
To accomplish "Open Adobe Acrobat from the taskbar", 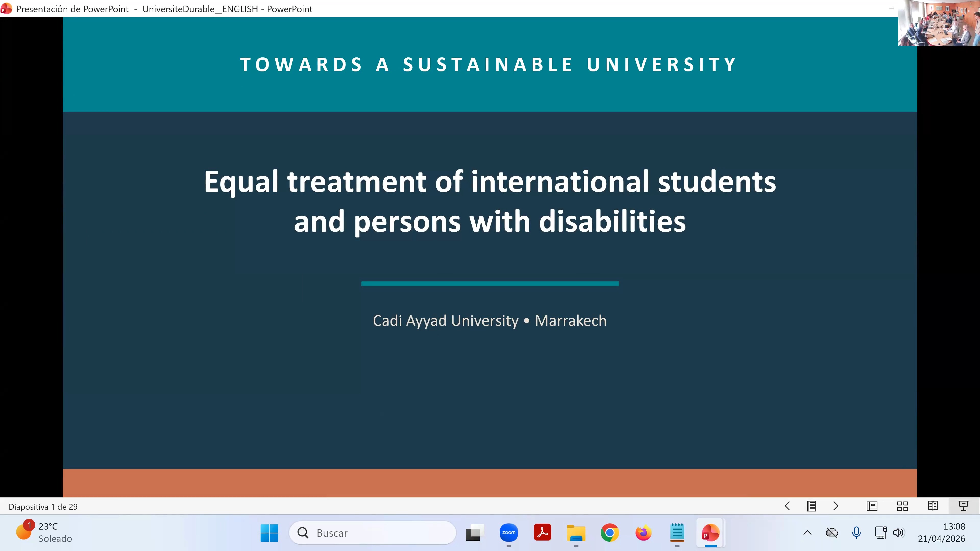I will (x=543, y=533).
